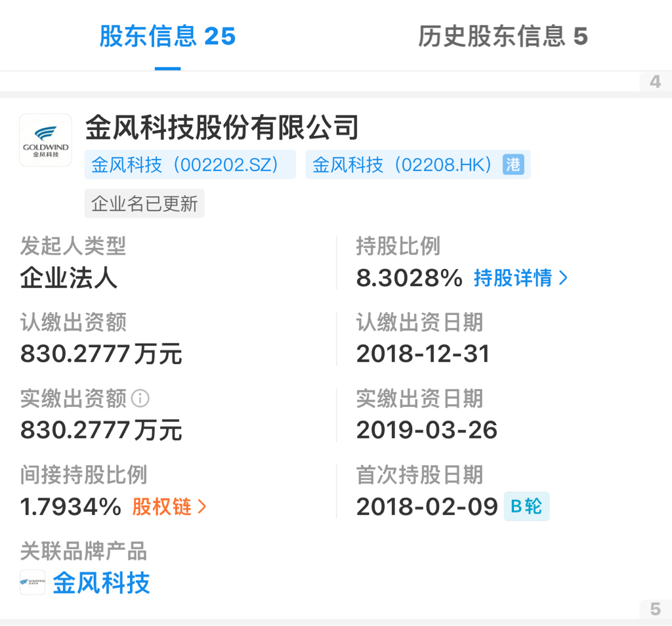Image resolution: width=672 pixels, height=626 pixels.
Task: Tap info icon beside 实缴出资额
Action: [x=140, y=398]
